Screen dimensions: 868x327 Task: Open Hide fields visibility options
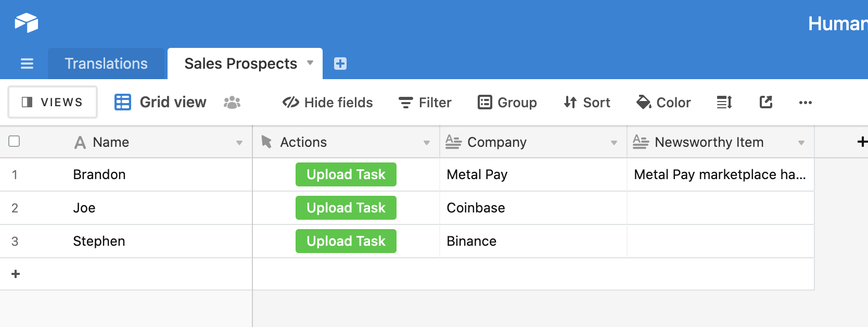tap(328, 103)
